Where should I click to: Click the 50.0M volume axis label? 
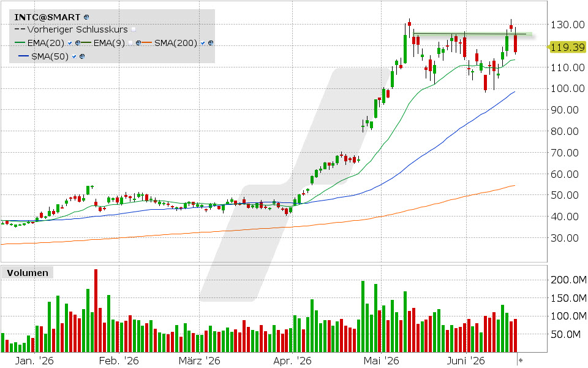coord(565,334)
